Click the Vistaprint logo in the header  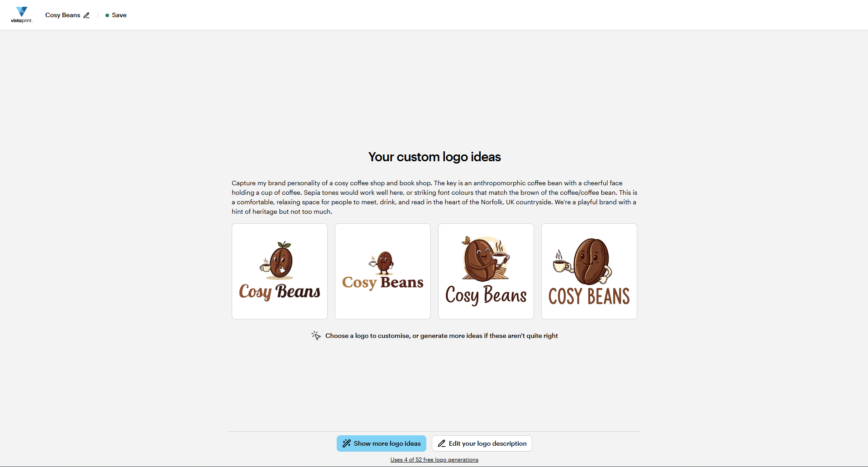[x=21, y=14]
